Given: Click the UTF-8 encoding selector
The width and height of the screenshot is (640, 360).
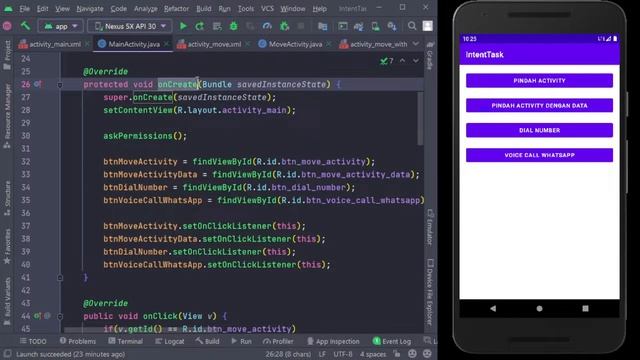Looking at the screenshot, I should tap(342, 354).
